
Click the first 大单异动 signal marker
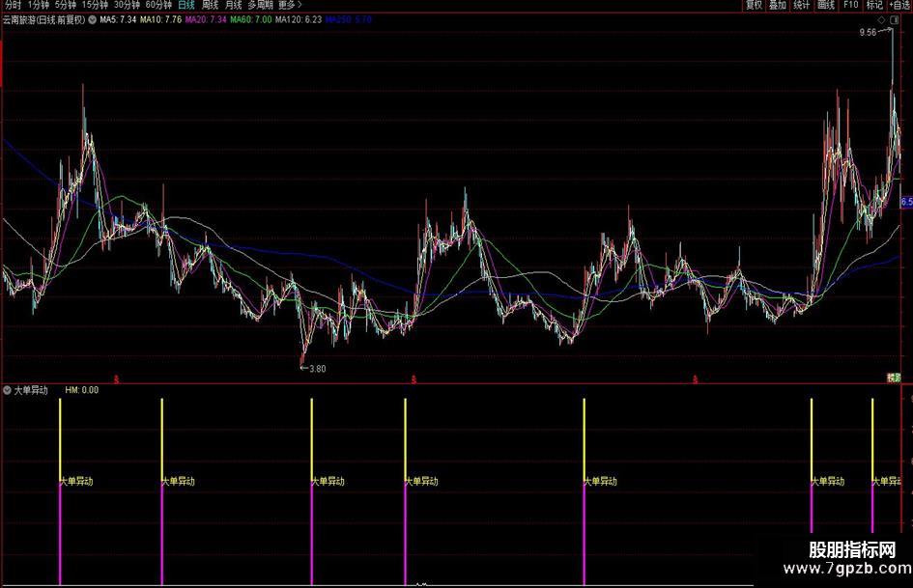coord(76,482)
